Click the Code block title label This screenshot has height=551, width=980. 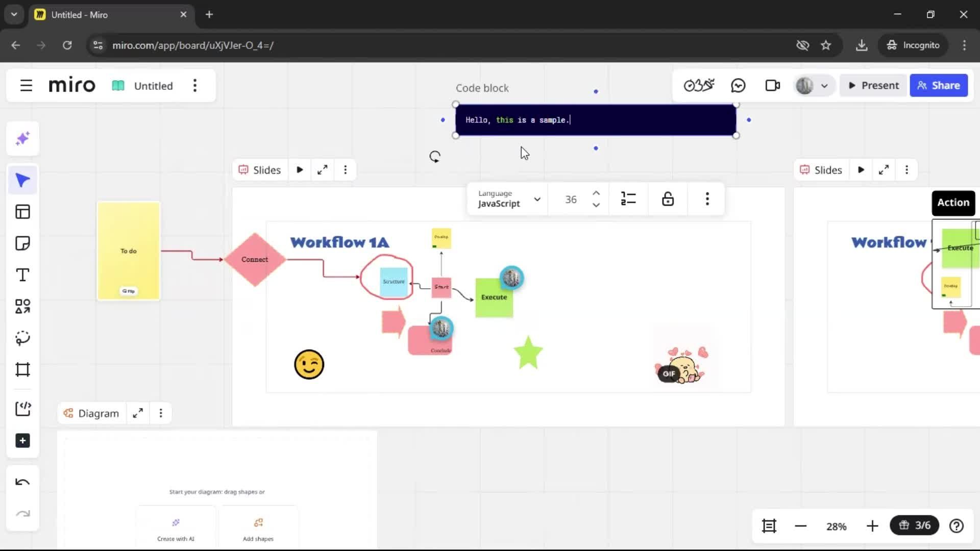482,88
